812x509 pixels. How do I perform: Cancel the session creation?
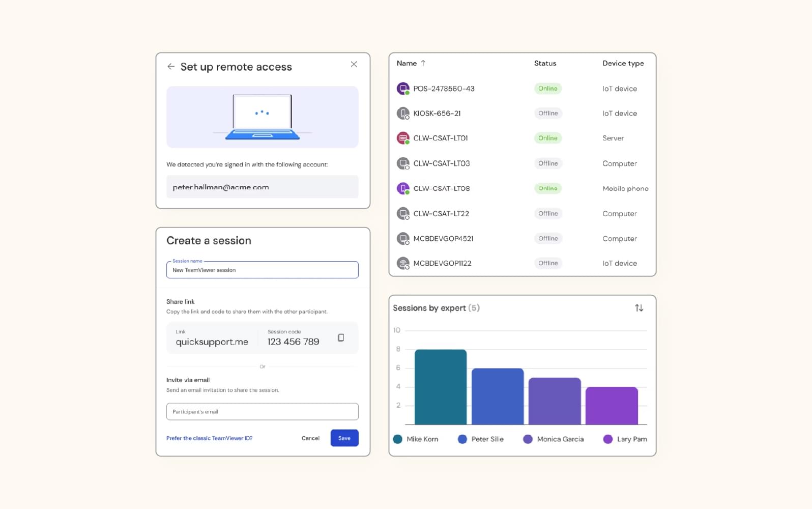(x=310, y=438)
